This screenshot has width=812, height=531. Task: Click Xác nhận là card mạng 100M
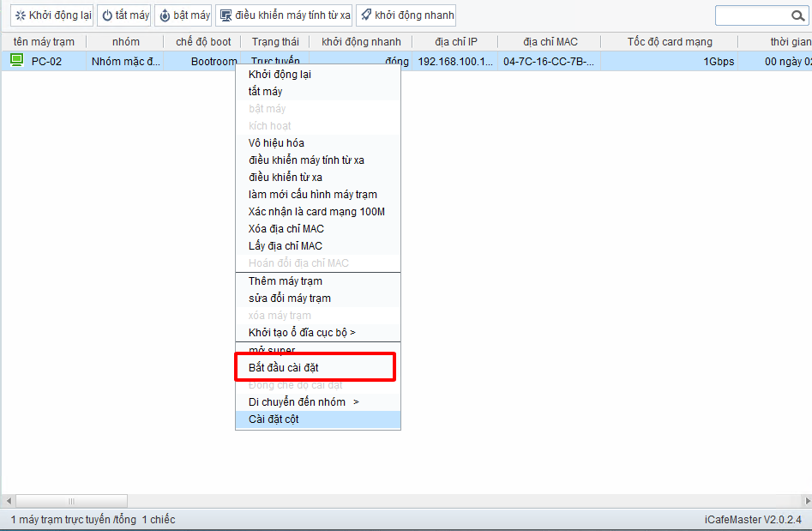pos(316,212)
